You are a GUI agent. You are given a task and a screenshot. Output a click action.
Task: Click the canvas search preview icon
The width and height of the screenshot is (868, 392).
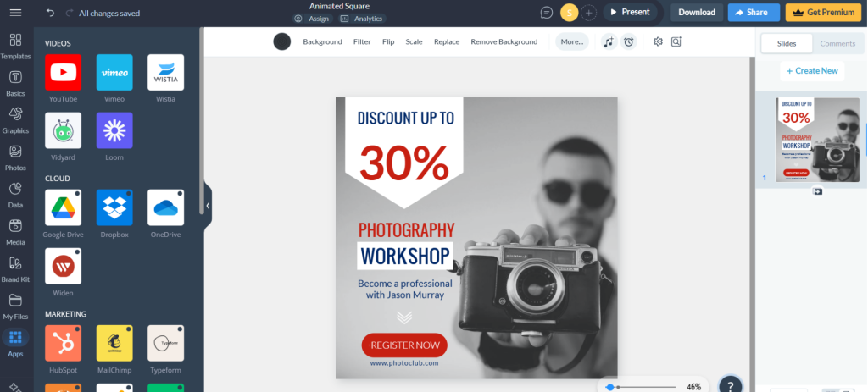pyautogui.click(x=676, y=41)
